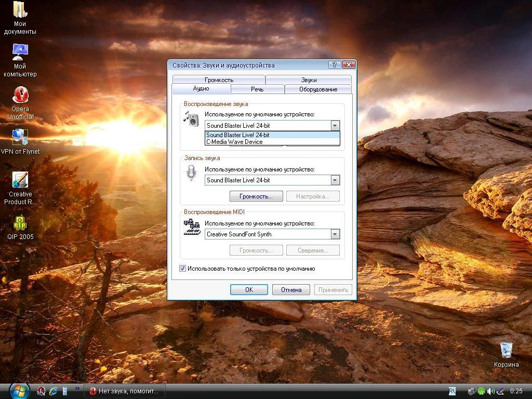Launch Opera from the quick launch bar
The width and height of the screenshot is (532, 399).
tap(42, 391)
